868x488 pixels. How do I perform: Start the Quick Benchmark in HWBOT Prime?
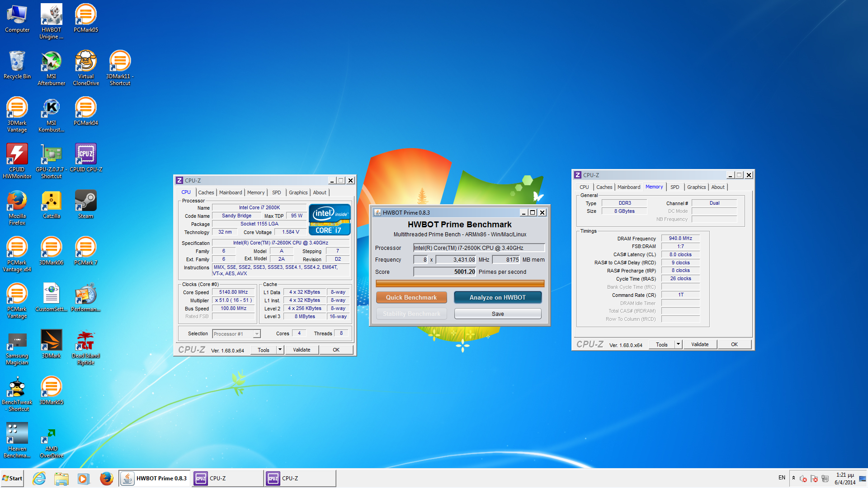(411, 297)
